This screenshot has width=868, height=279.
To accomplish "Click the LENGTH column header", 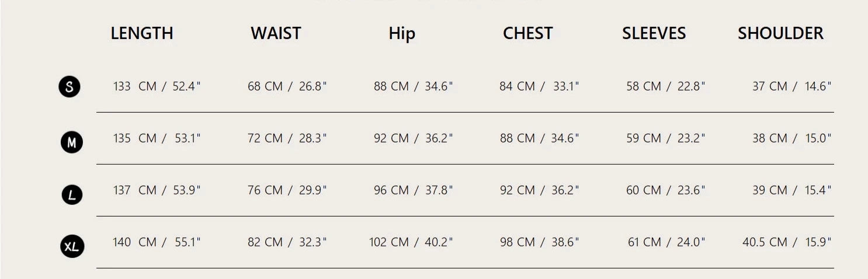I will click(x=142, y=33).
